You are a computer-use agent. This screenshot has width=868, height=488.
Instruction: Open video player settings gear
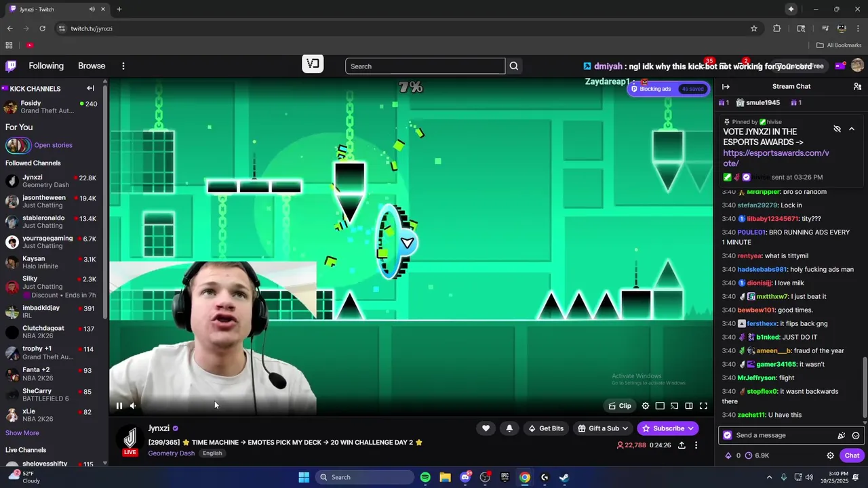coord(646,406)
